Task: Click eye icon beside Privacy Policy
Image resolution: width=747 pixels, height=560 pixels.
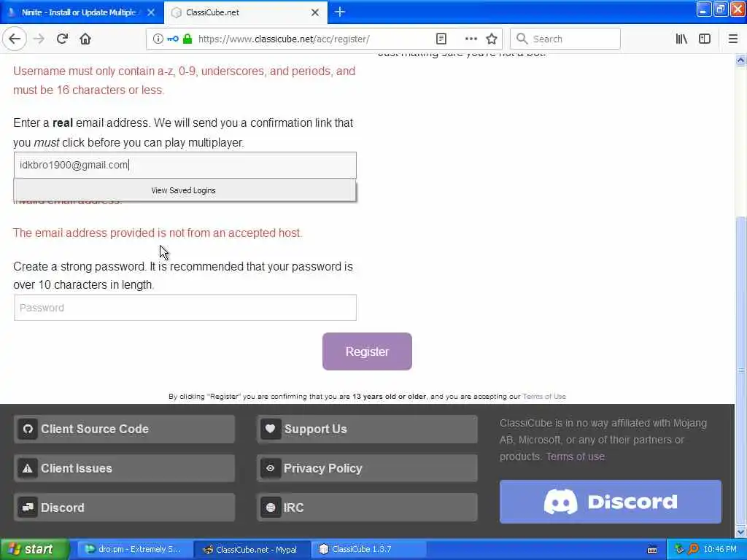Action: click(x=270, y=468)
